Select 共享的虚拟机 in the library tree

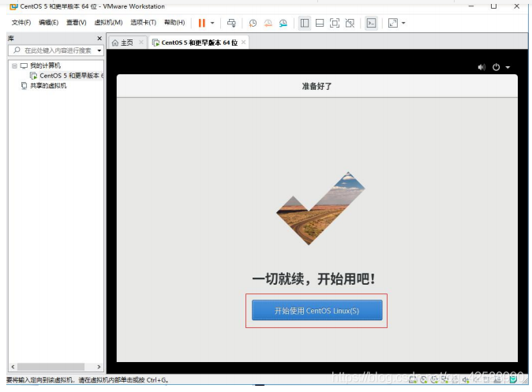48,86
